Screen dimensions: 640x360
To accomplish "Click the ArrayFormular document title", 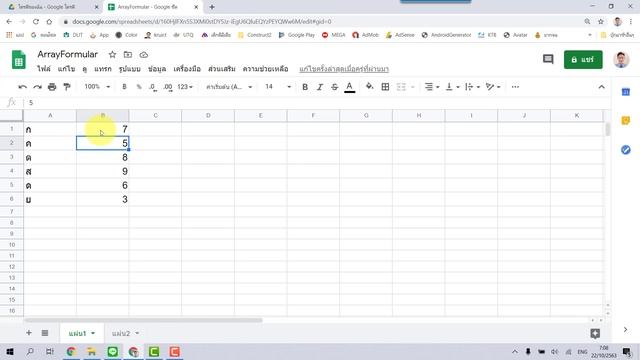I will [67, 54].
